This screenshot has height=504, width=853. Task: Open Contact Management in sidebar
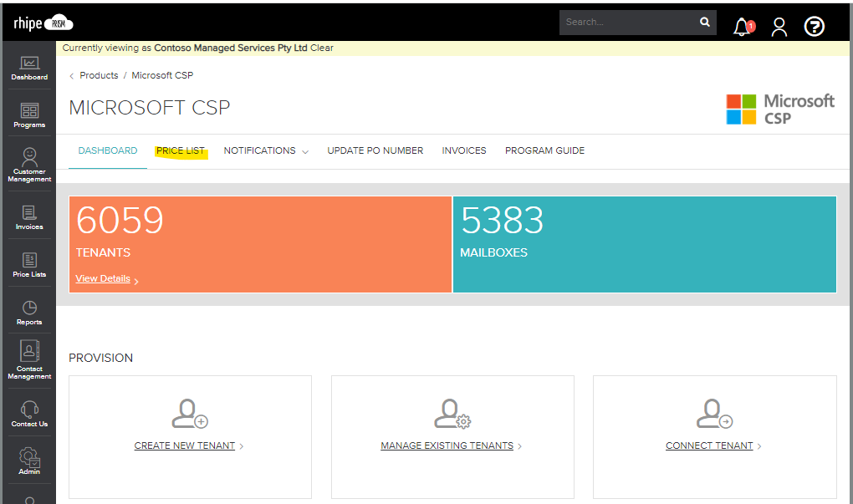point(29,359)
